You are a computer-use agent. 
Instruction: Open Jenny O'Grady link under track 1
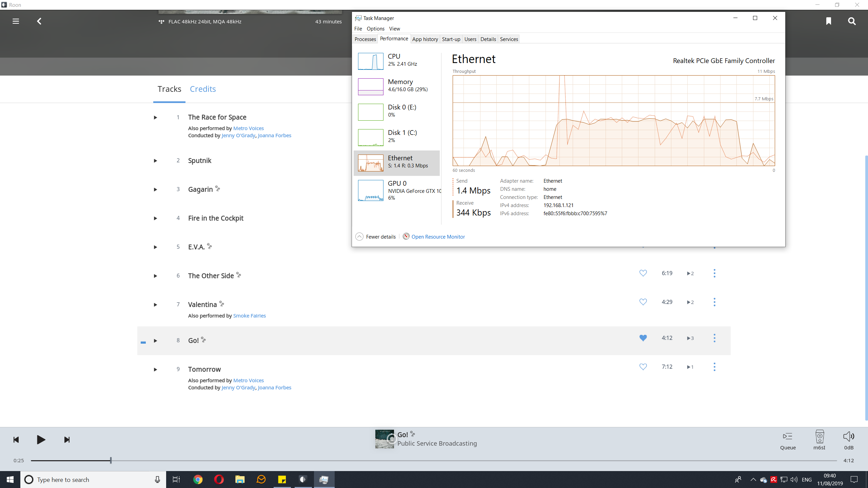(x=238, y=135)
